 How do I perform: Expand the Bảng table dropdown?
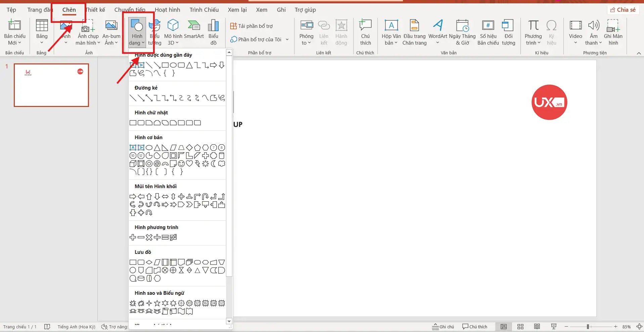[42, 43]
